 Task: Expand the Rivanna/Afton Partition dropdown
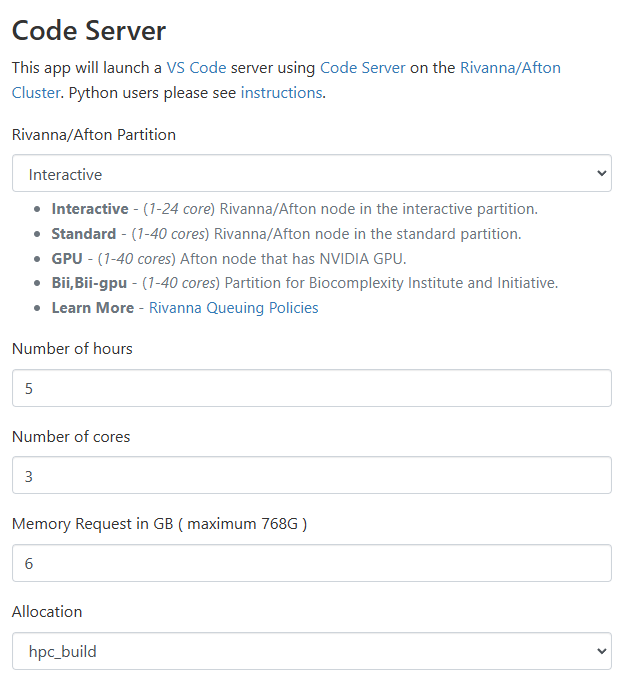tap(311, 174)
